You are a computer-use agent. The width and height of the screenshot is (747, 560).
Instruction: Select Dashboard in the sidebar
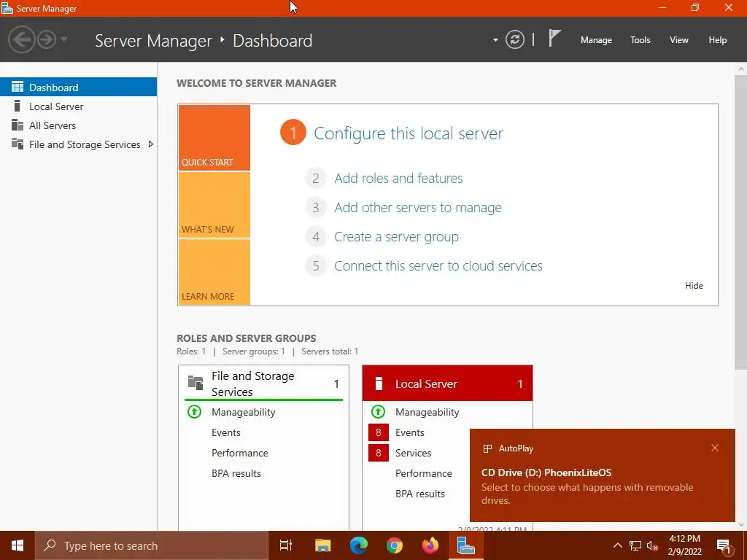pos(78,87)
